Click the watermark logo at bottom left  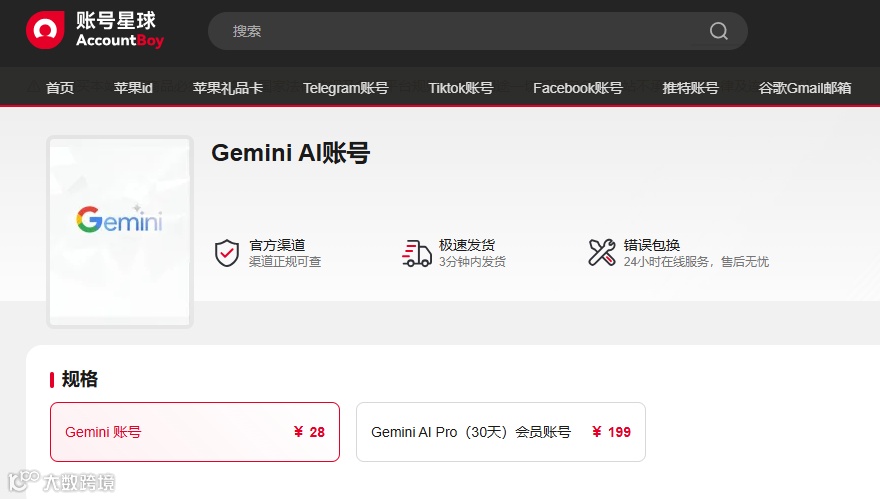pyautogui.click(x=61, y=482)
